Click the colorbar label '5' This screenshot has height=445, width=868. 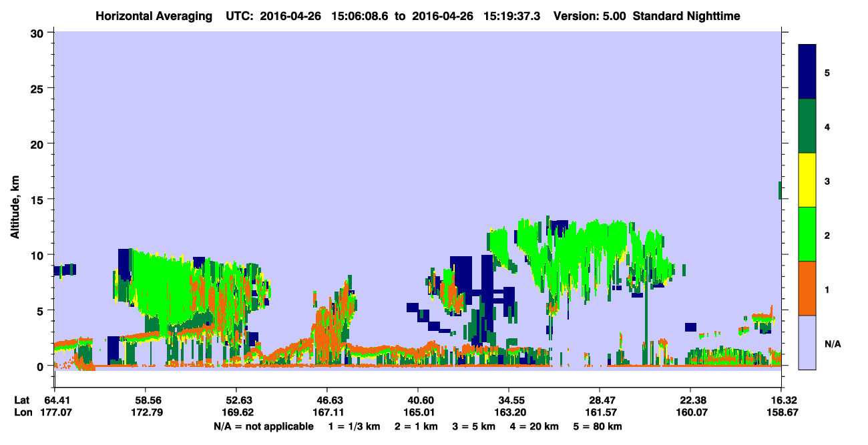pyautogui.click(x=827, y=72)
